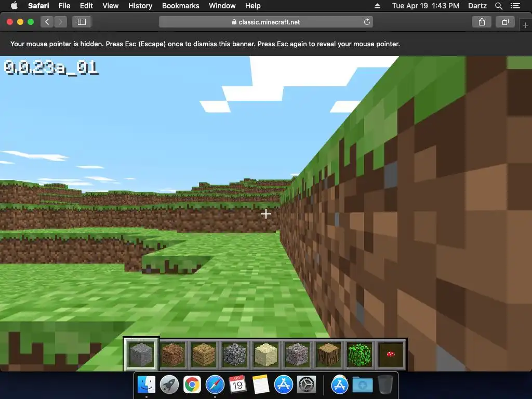This screenshot has width=532, height=399.
Task: Select the stone block in hotbar
Action: [x=141, y=354]
